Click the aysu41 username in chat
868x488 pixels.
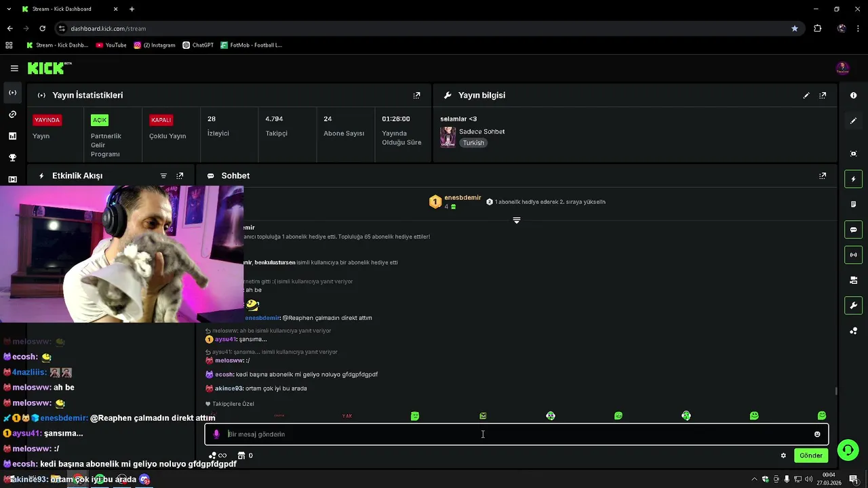[x=226, y=340]
